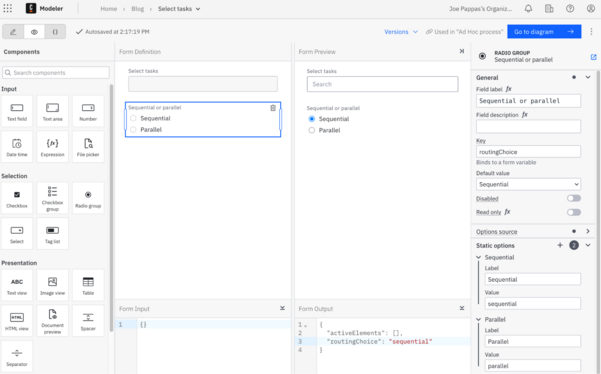Add a Table component

point(88,285)
